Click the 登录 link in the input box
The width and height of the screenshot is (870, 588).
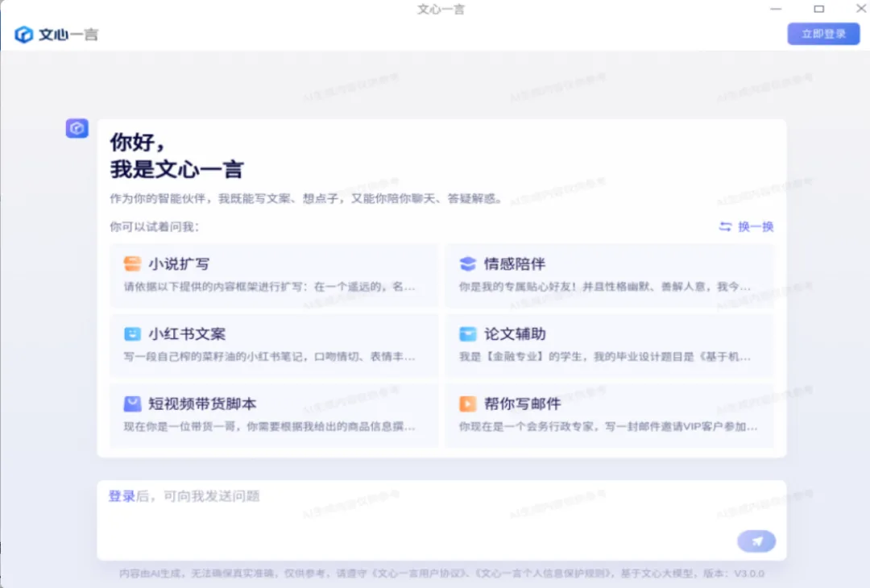point(122,496)
